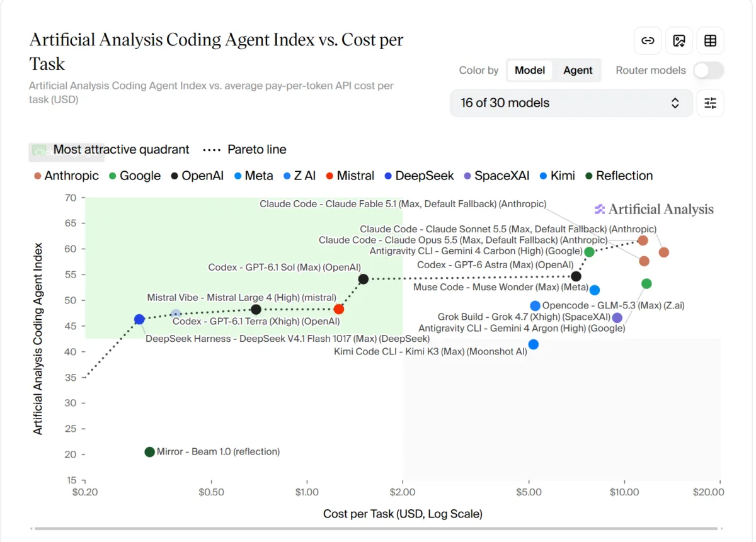
Task: Toggle the Reflection legend entry
Action: coord(619,176)
